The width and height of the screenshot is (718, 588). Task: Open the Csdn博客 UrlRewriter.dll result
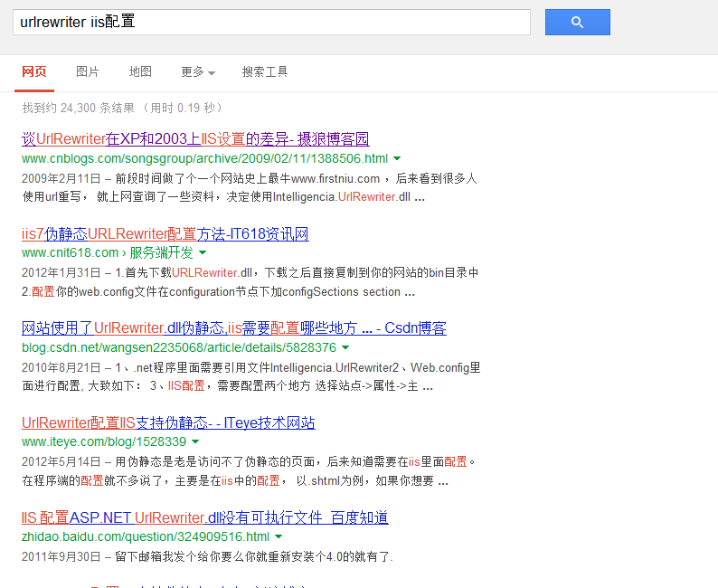coord(234,328)
